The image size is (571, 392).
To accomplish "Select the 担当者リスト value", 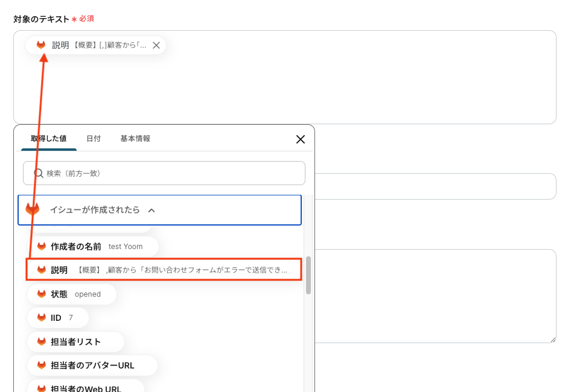I will click(75, 342).
